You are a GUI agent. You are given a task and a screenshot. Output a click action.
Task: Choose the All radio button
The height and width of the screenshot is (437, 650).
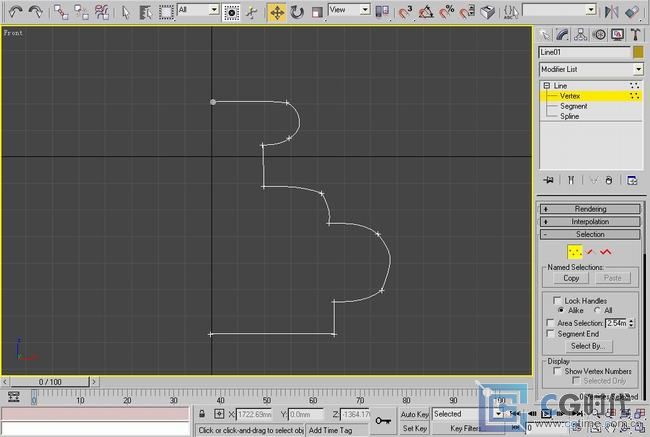pos(596,311)
